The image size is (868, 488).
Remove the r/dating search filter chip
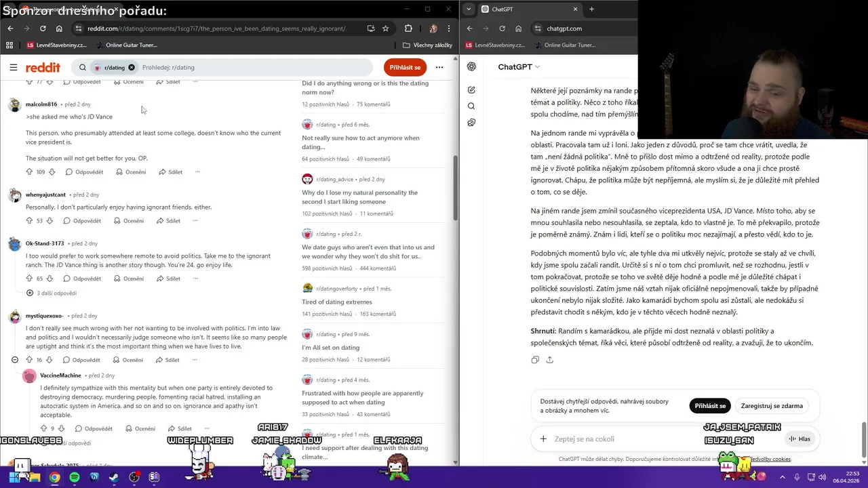point(132,67)
